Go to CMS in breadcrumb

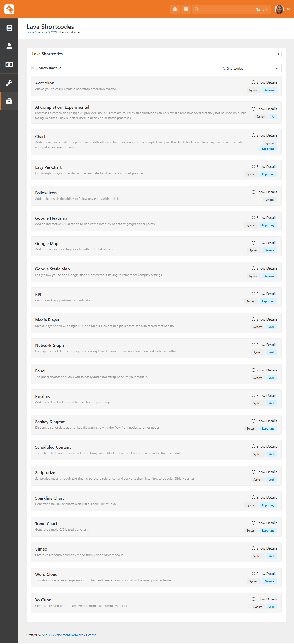coord(54,33)
